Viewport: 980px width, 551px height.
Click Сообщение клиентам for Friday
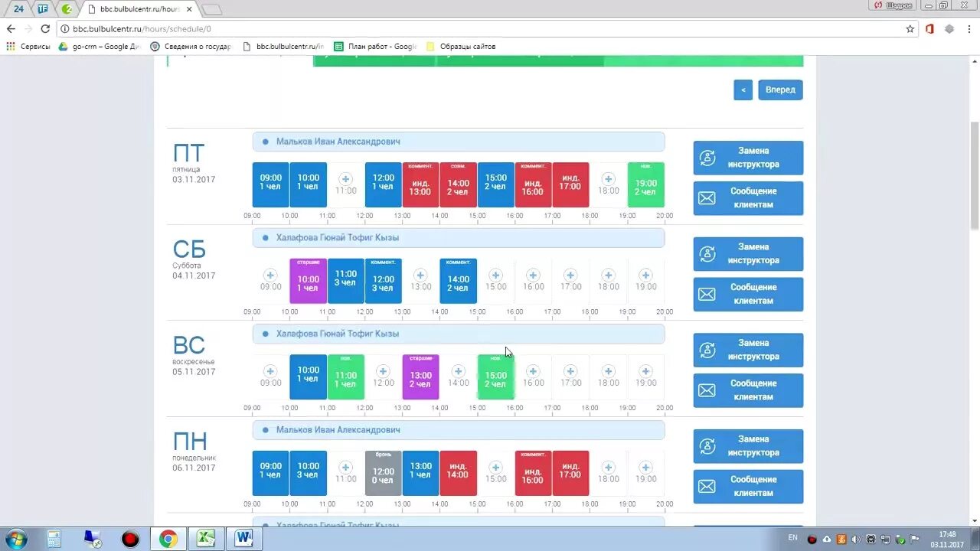click(x=748, y=197)
